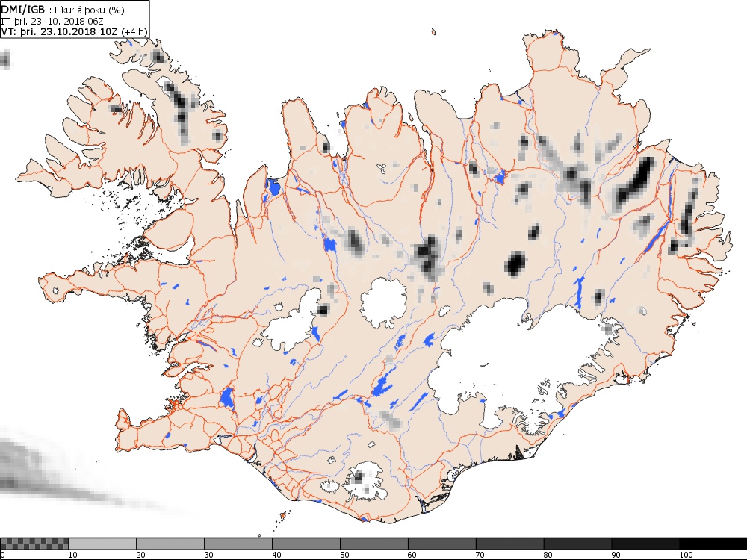Viewport: 747px width, 560px height.
Task: Click the long black fog band in the northeast
Action: point(634,181)
